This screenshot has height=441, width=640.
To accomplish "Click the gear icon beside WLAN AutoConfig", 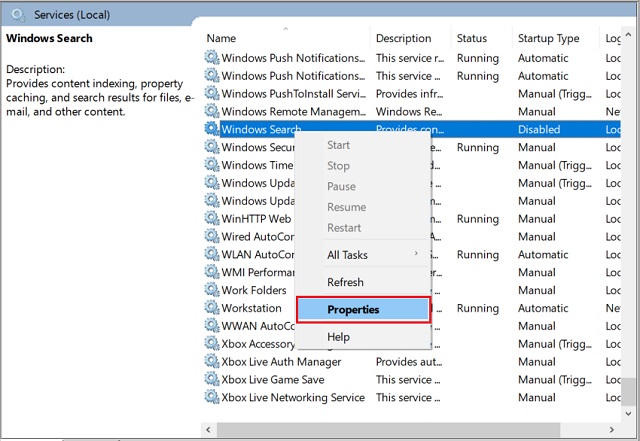I will click(x=211, y=254).
